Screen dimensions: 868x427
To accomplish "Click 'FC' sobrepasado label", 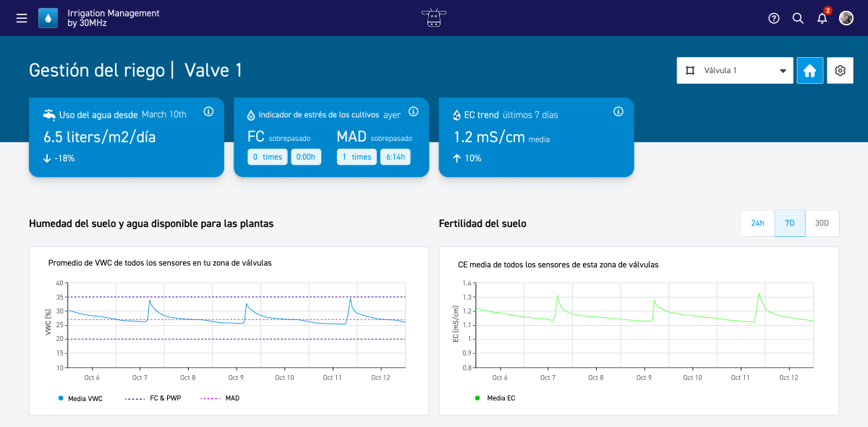I will pos(256,137).
